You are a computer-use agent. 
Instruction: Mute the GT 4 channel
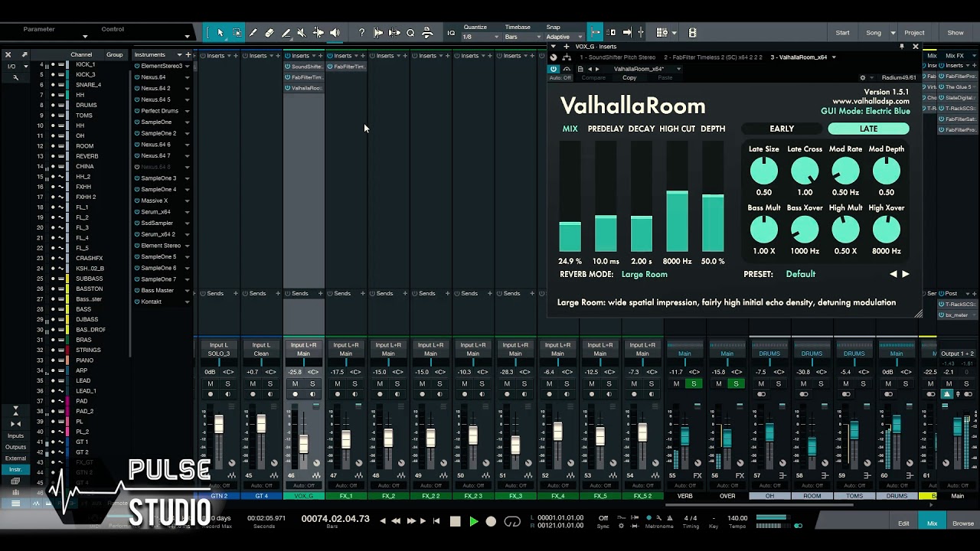pyautogui.click(x=253, y=383)
